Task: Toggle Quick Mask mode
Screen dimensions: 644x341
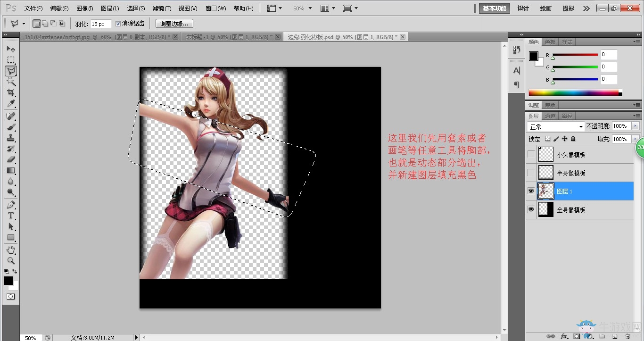Action: [10, 297]
